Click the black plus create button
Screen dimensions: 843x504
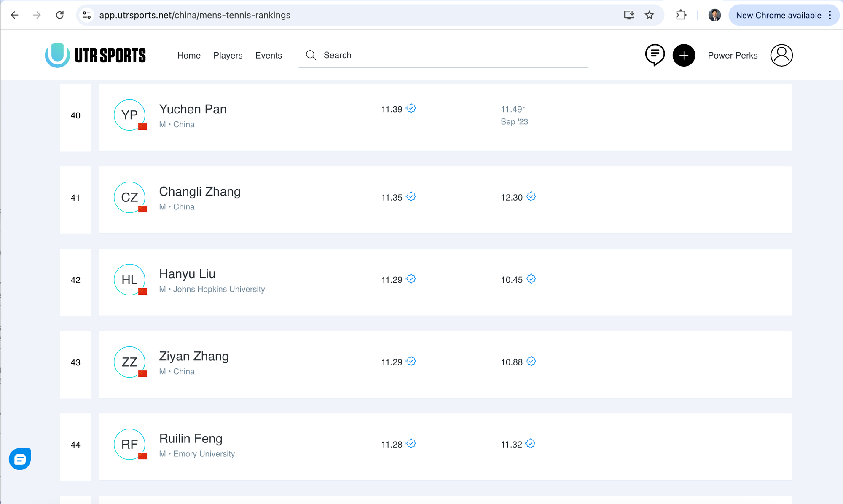(684, 55)
